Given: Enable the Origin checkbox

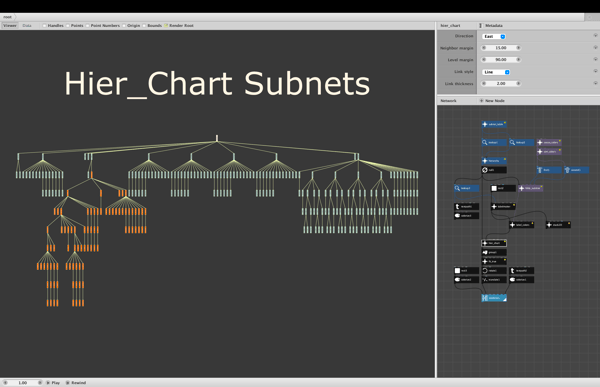Looking at the screenshot, I should click(x=124, y=26).
